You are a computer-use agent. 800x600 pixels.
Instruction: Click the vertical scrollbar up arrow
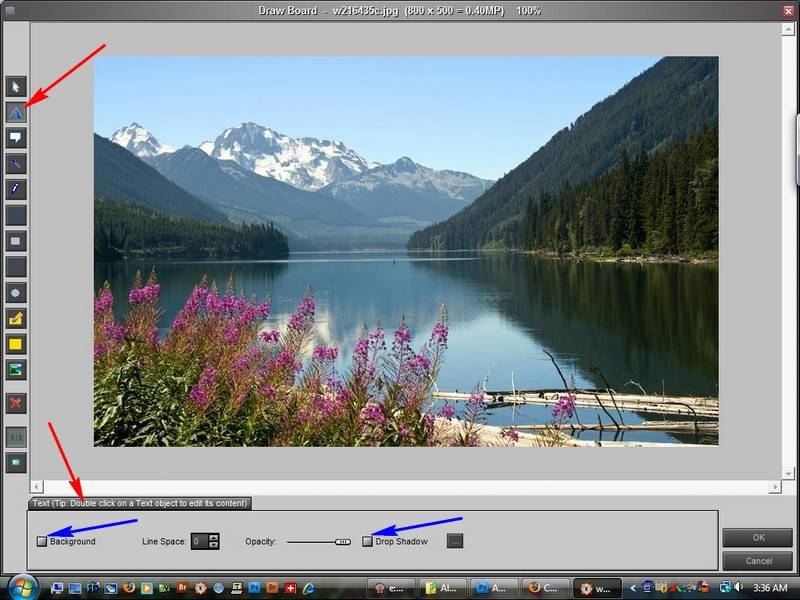point(787,30)
